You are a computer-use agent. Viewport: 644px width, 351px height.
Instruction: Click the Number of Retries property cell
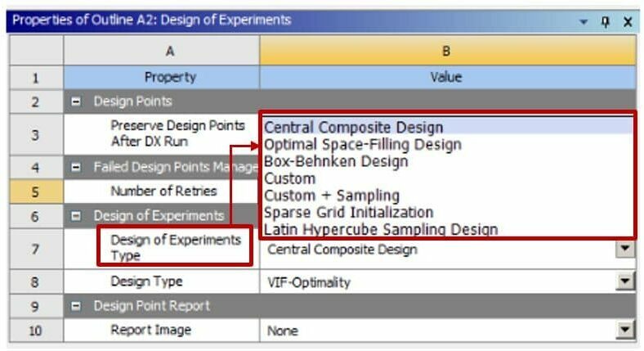pos(163,191)
